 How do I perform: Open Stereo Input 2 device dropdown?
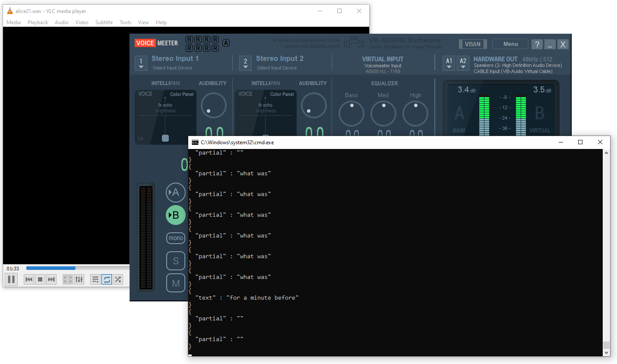coord(245,63)
